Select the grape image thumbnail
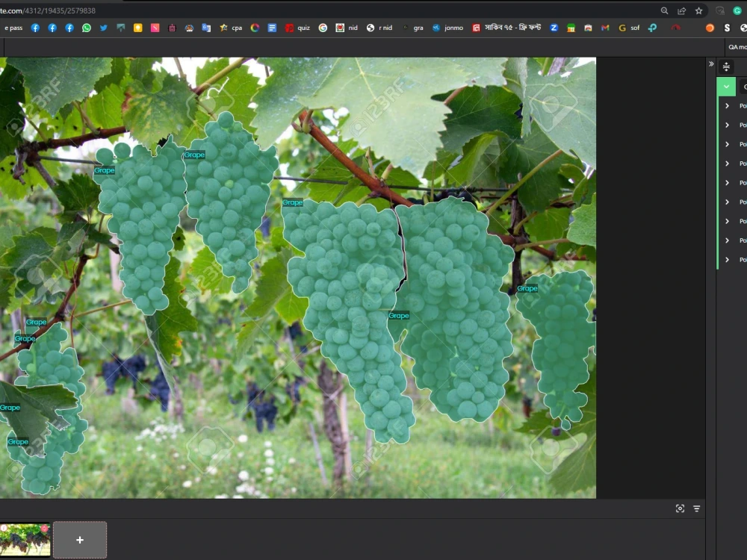747x560 pixels. (x=25, y=540)
